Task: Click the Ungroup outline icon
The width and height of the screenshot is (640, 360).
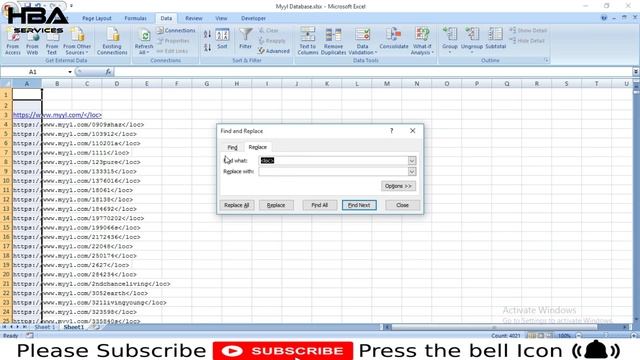Action: click(x=472, y=41)
